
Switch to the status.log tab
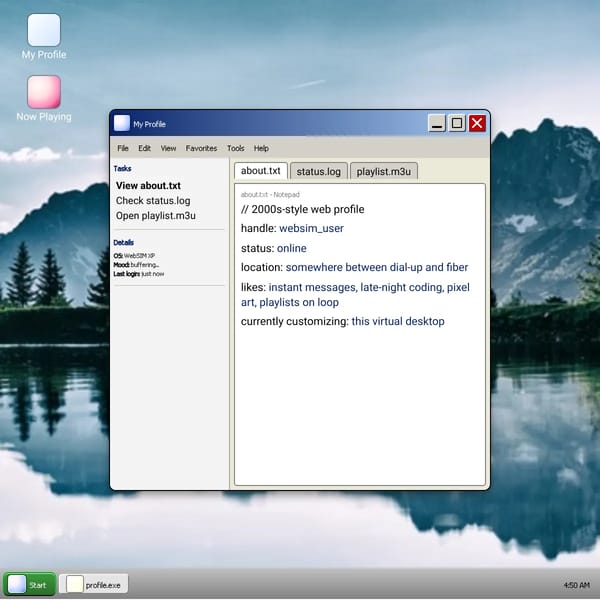click(x=318, y=171)
